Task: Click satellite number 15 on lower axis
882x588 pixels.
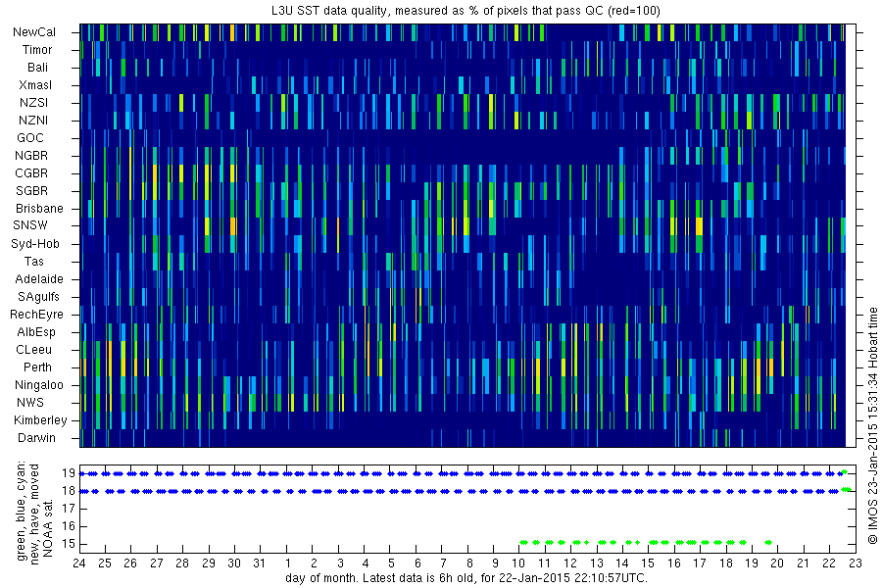Action: click(x=69, y=544)
